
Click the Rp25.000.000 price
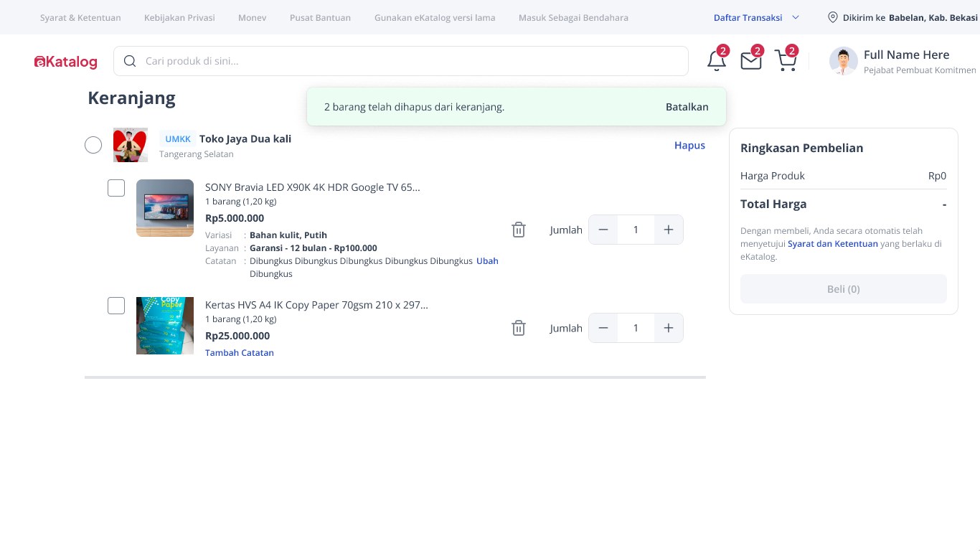(x=237, y=336)
